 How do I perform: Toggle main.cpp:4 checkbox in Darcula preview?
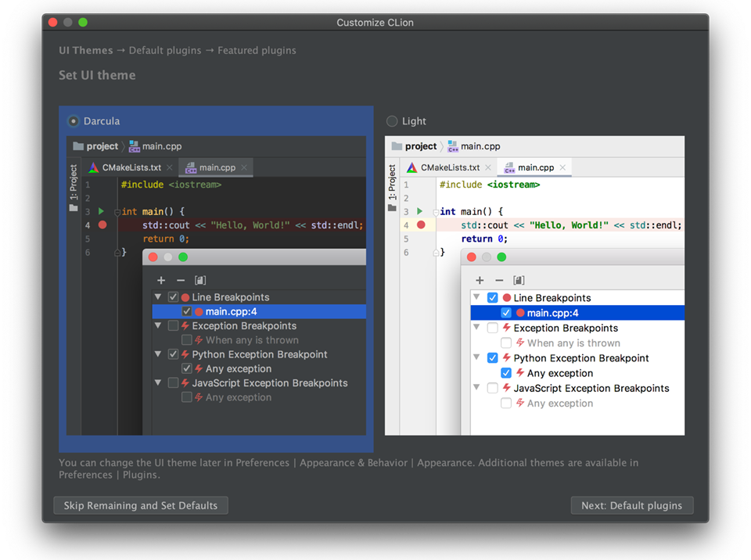[x=187, y=311]
